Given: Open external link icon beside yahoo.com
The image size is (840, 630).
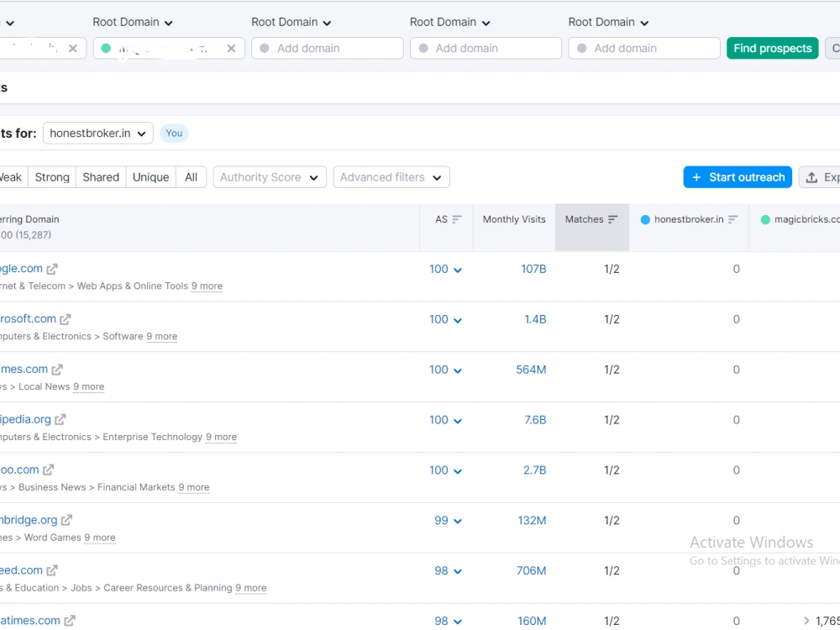Looking at the screenshot, I should [49, 470].
